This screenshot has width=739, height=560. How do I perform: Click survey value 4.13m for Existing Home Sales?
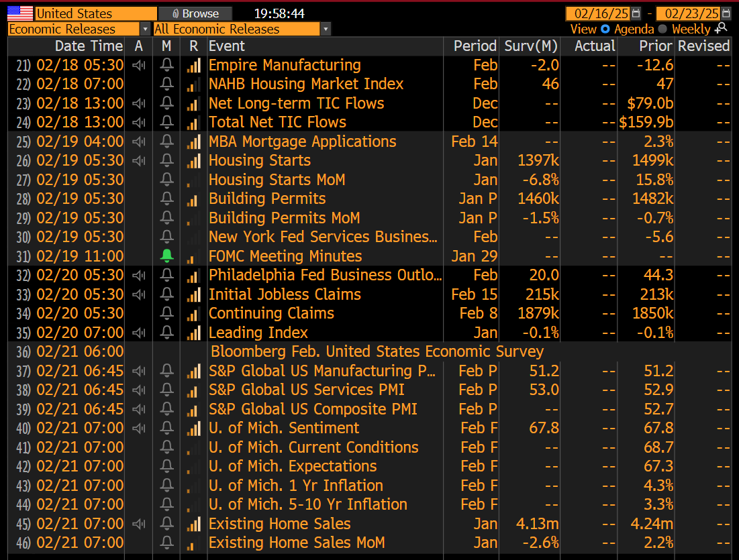537,524
